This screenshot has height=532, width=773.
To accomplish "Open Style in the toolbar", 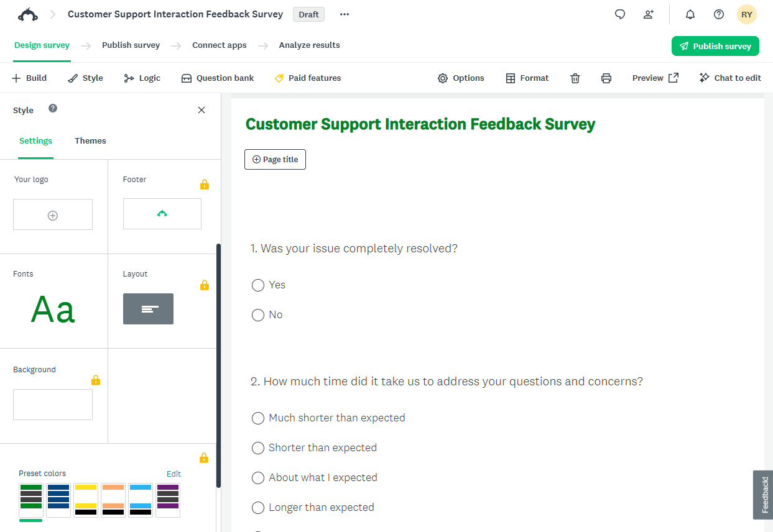I will click(x=85, y=78).
